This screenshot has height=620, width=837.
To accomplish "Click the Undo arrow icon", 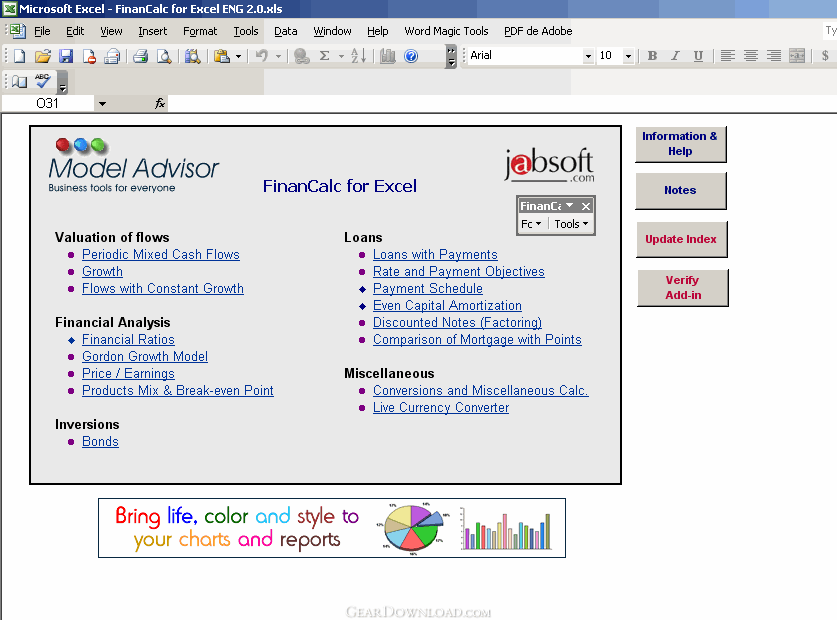I will pyautogui.click(x=262, y=56).
